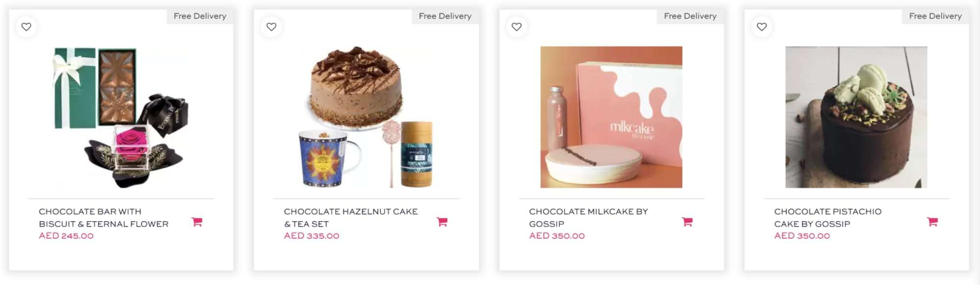
Task: Add Chocolate Hazelnut Cake & Tea Set to cart
Action: [442, 222]
